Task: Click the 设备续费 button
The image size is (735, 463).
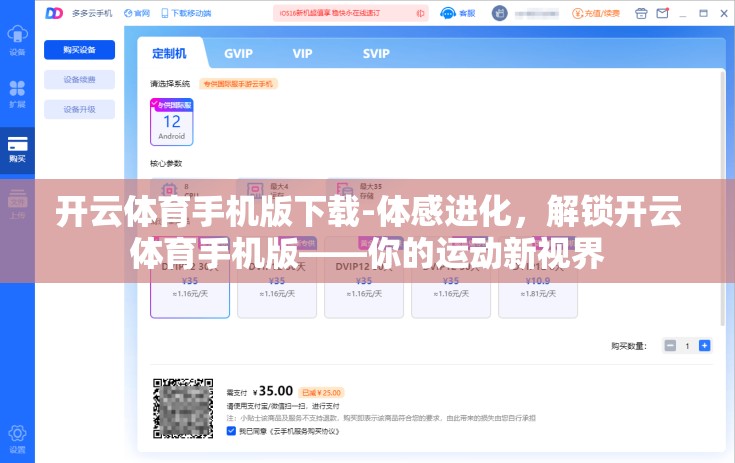Action: tap(79, 80)
